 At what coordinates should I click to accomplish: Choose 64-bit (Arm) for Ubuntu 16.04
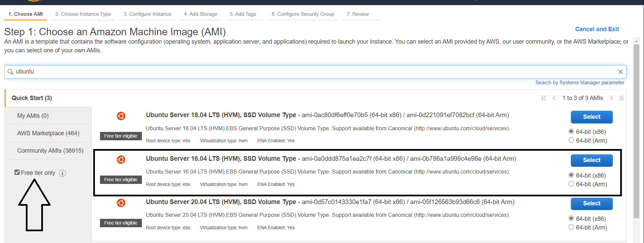click(571, 184)
